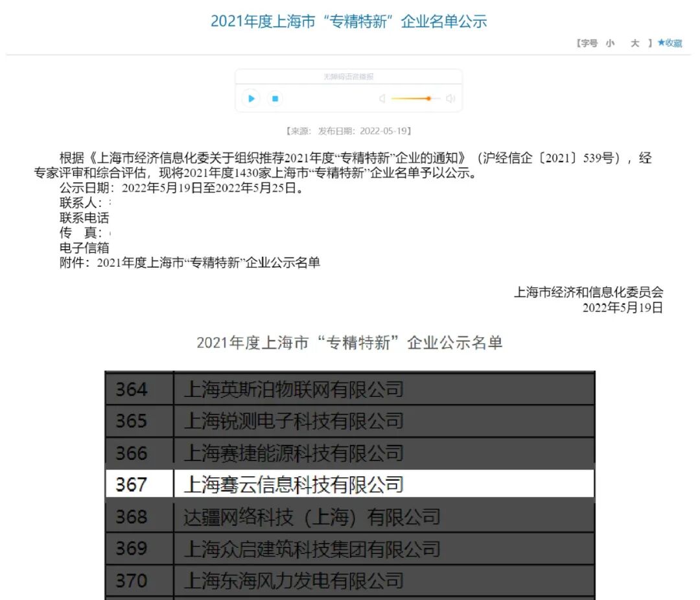Click the announcement title at the top

tap(350, 21)
